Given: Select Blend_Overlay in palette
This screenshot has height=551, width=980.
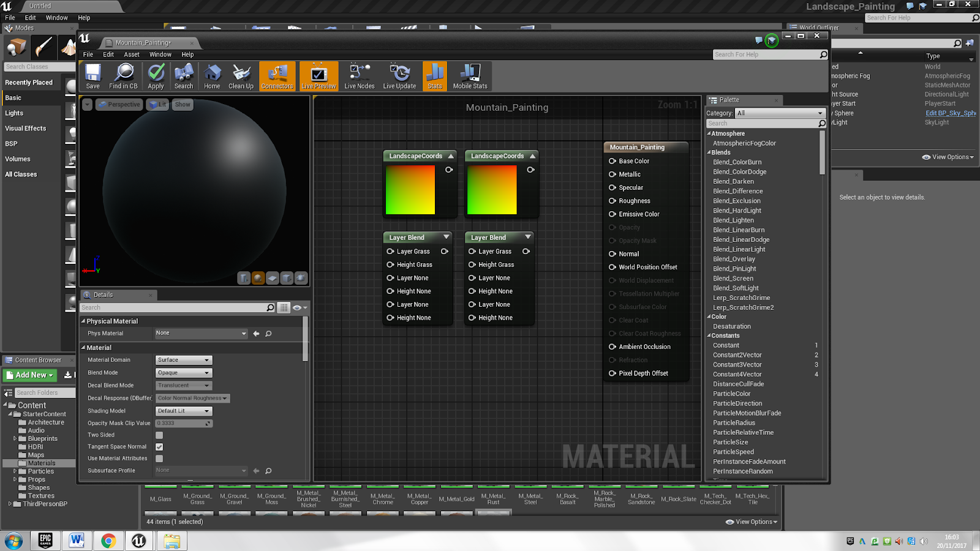Looking at the screenshot, I should (734, 259).
